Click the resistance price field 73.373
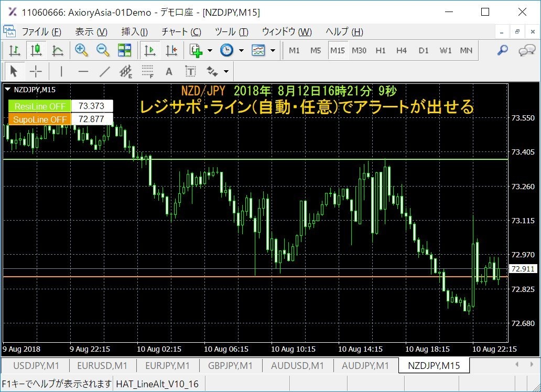The image size is (541, 392). click(92, 106)
